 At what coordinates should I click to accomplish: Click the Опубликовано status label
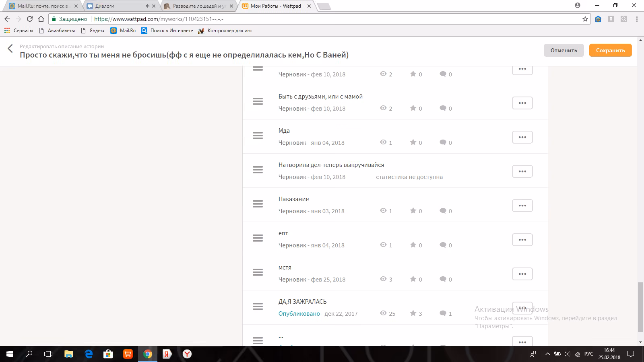pos(299,314)
